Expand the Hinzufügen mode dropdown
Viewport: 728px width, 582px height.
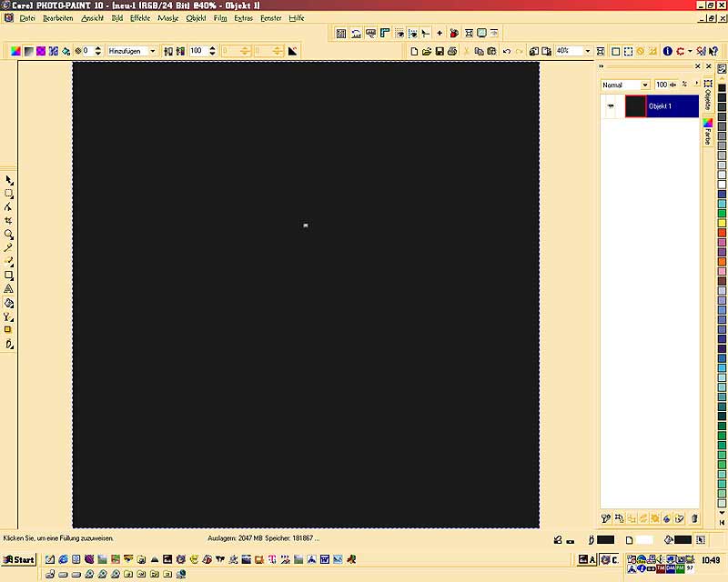(x=152, y=52)
